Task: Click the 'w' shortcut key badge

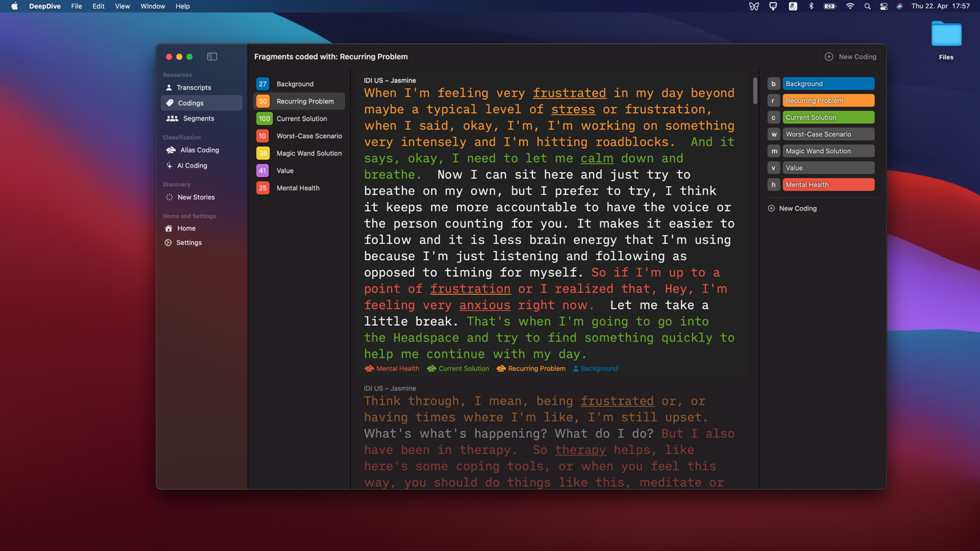Action: (x=774, y=134)
